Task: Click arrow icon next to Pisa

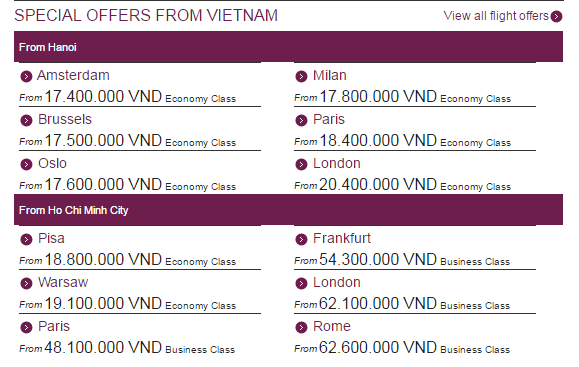Action: pos(26,239)
